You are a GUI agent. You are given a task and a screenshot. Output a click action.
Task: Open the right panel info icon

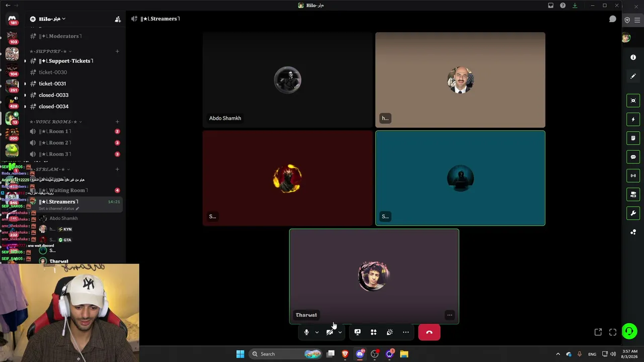tap(633, 57)
